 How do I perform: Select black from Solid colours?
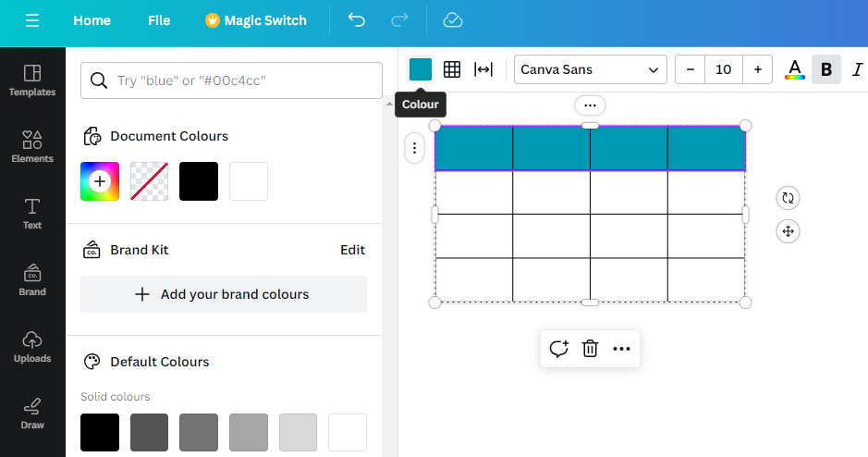click(x=100, y=433)
